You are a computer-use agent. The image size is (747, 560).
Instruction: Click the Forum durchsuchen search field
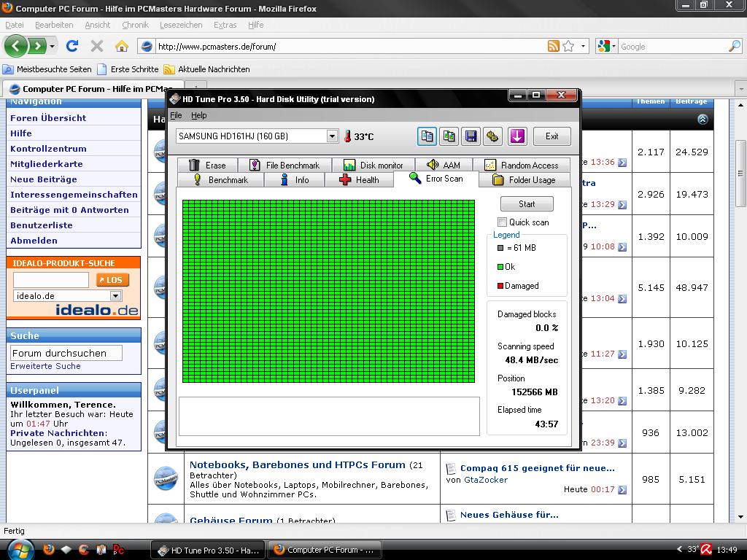coord(66,354)
